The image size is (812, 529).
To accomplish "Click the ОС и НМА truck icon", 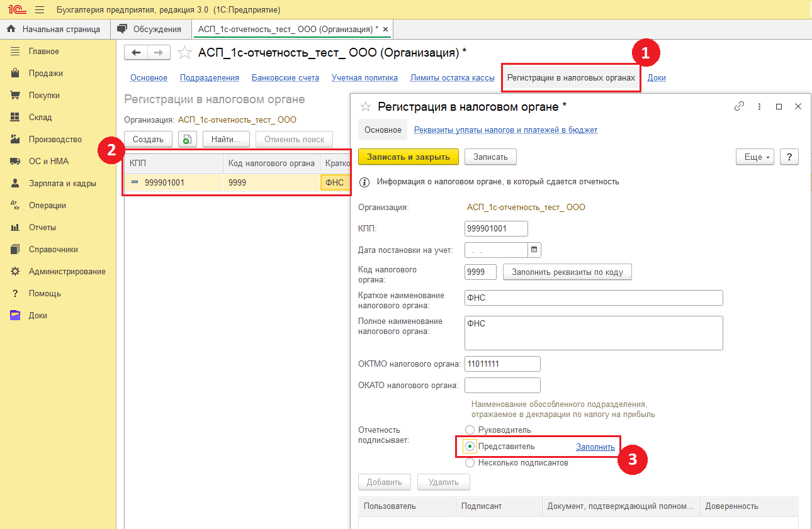I will point(16,161).
